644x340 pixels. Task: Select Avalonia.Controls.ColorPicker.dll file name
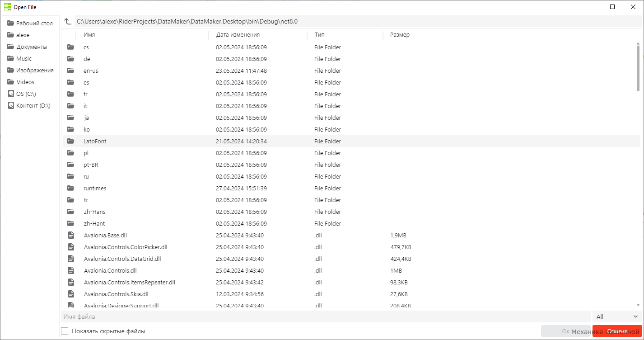tap(126, 247)
